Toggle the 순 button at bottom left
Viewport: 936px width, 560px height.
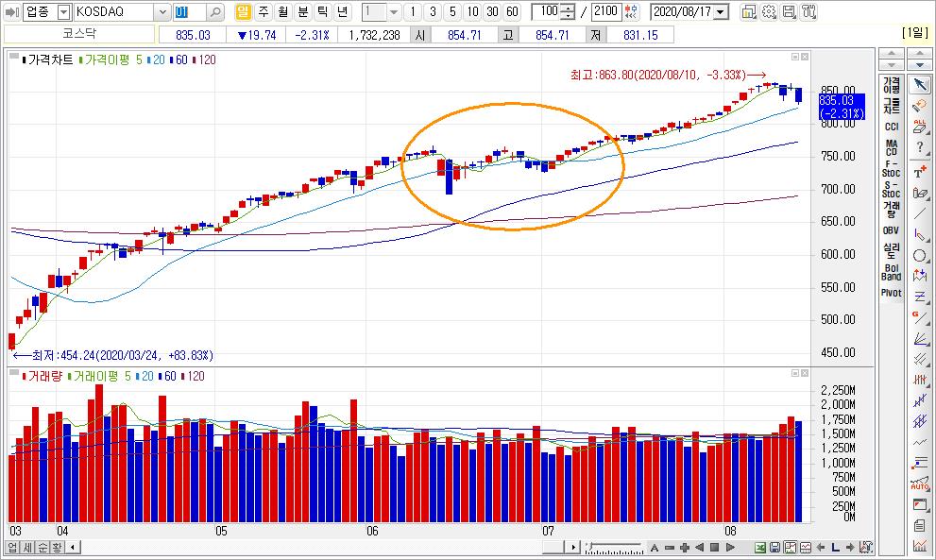point(43,547)
